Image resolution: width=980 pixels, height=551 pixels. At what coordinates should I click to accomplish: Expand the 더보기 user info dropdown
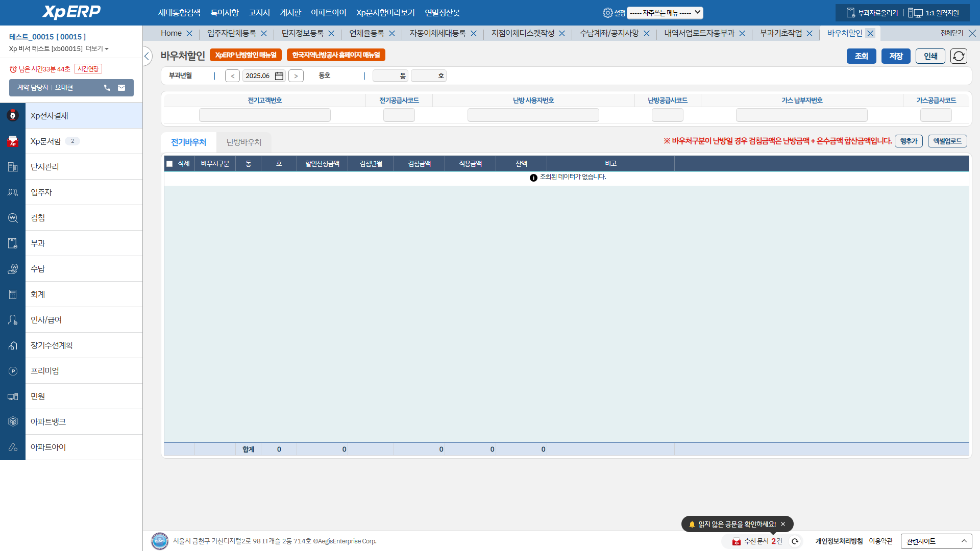[97, 49]
